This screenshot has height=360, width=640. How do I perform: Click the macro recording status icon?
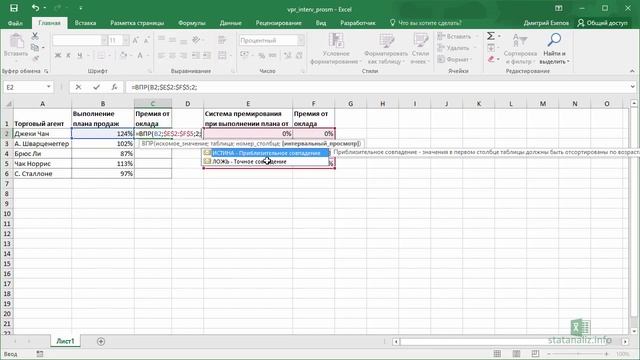pos(40,354)
